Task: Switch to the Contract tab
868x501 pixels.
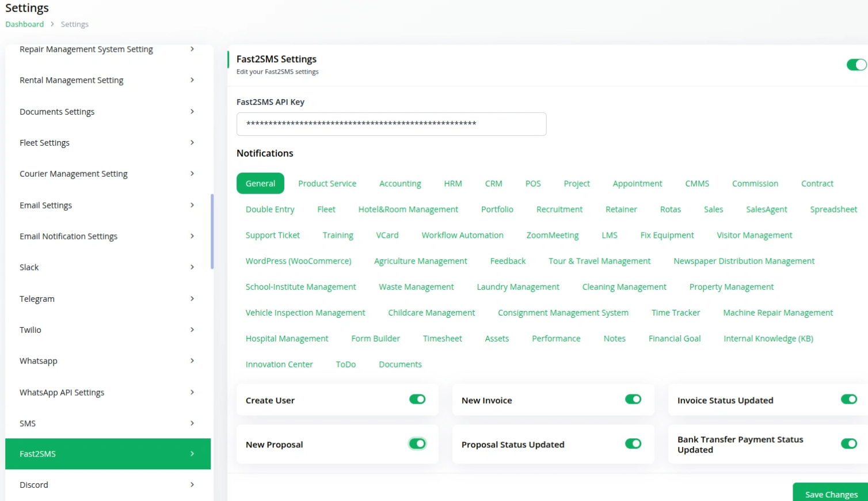Action: 817,183
